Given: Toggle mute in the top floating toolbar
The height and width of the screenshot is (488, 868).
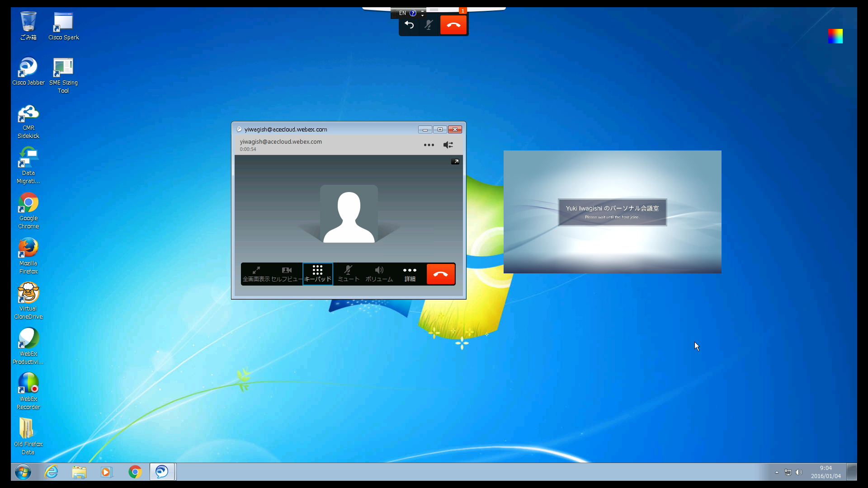Looking at the screenshot, I should point(429,25).
